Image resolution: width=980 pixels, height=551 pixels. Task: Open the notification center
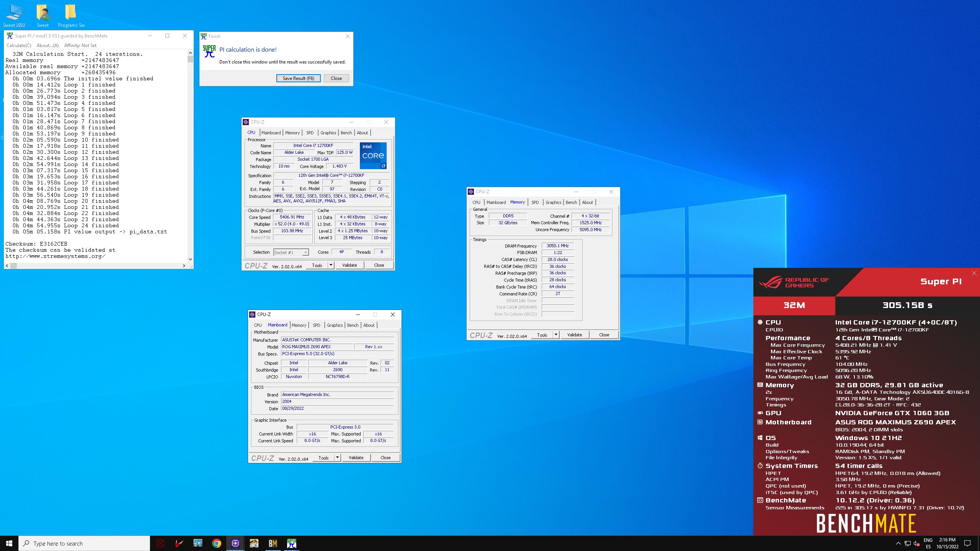967,543
